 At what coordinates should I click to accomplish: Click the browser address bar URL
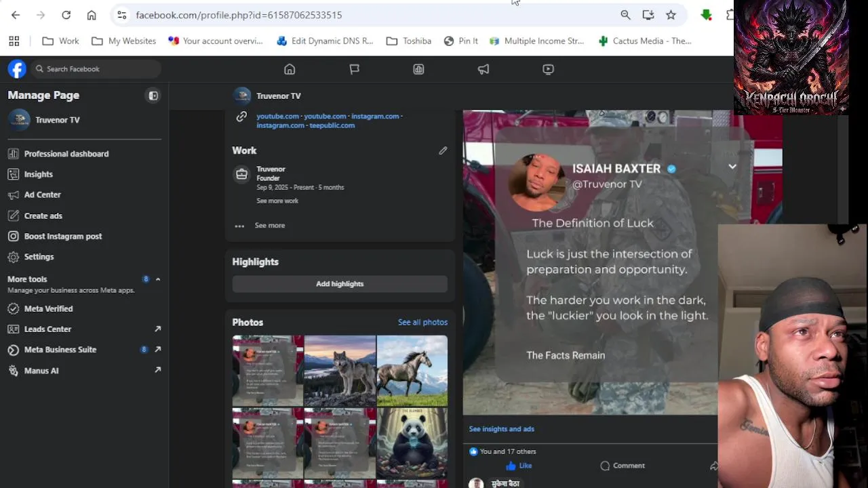[239, 15]
